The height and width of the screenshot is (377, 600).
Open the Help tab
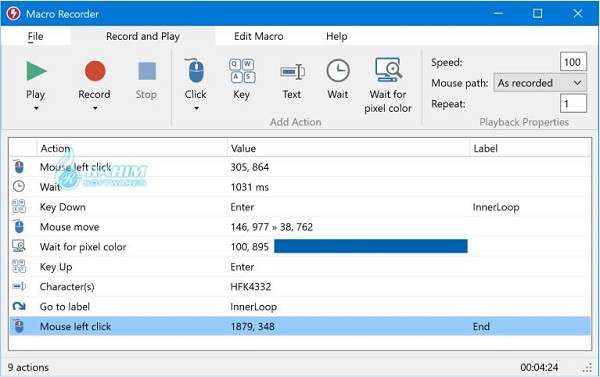pyautogui.click(x=336, y=36)
